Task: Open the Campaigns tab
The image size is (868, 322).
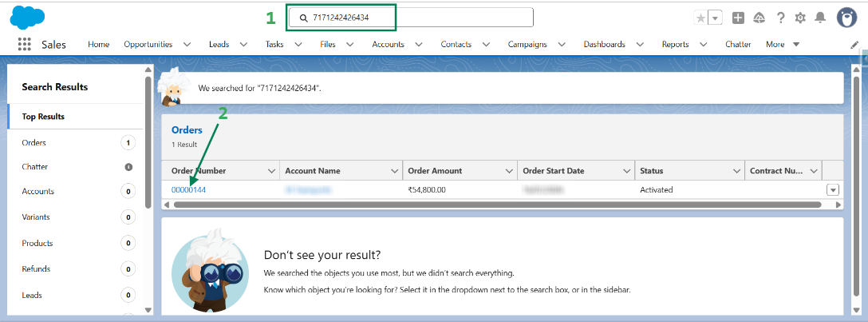Action: 527,44
